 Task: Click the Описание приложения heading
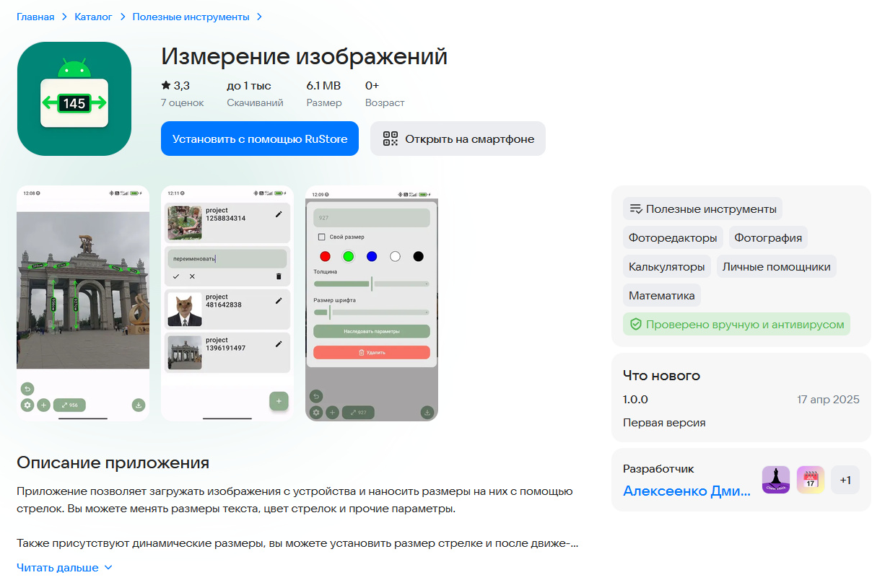coord(113,462)
